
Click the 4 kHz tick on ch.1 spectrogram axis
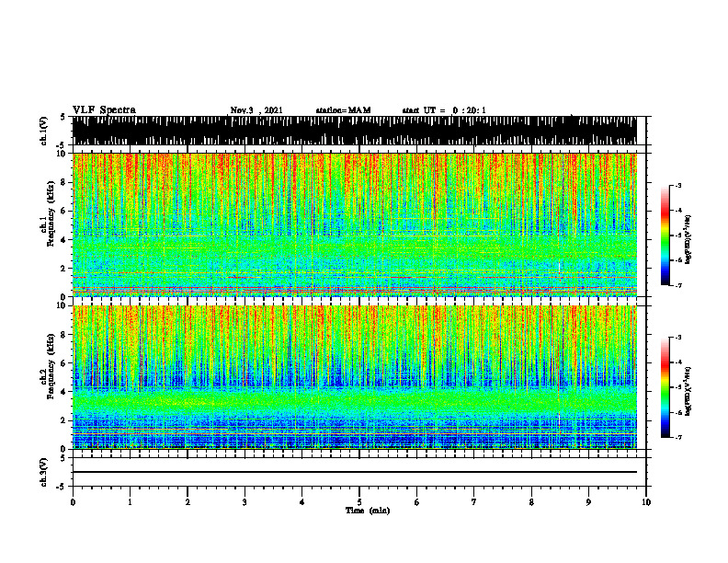coord(64,240)
